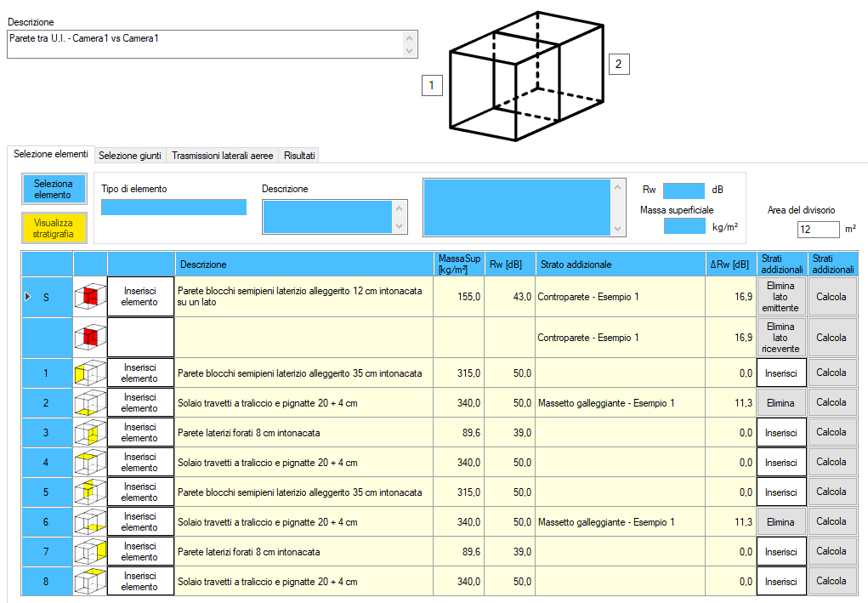Viewport: 868px width, 603px height.
Task: Click the Rw value field
Action: (x=684, y=190)
